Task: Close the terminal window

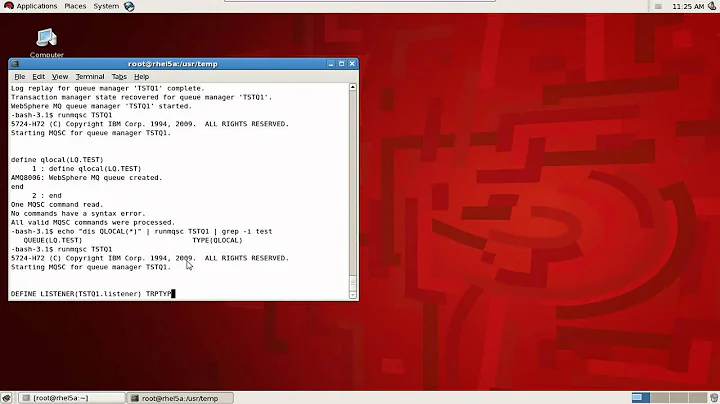Action: click(x=352, y=64)
